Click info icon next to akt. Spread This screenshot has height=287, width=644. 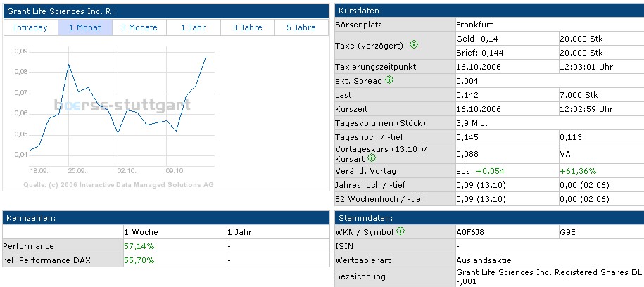(x=389, y=80)
